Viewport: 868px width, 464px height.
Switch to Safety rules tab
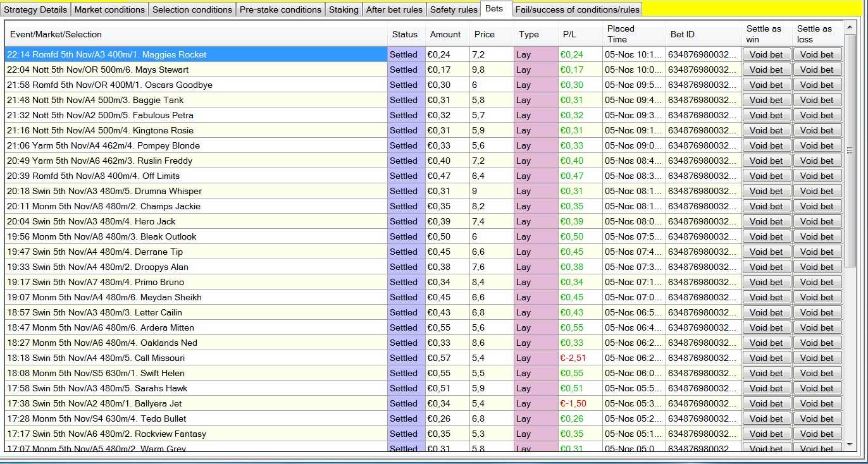(454, 9)
